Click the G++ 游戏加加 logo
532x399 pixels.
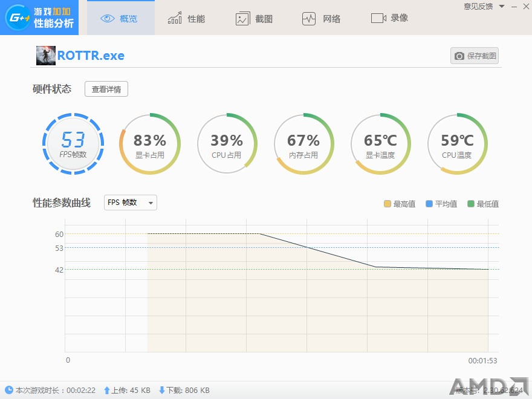point(39,18)
